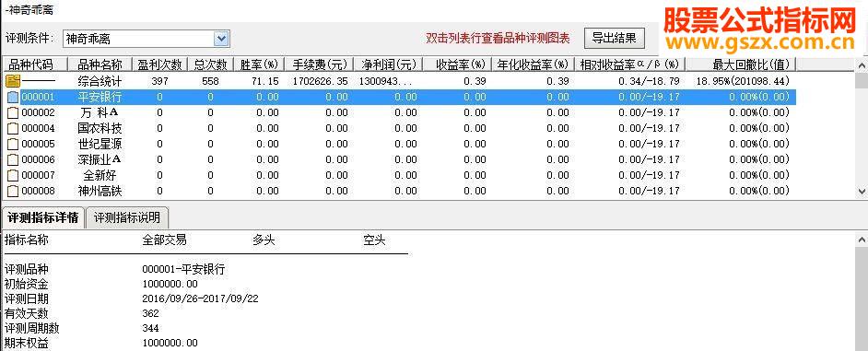Sort by the 手续费(元) column header
Image resolution: width=868 pixels, height=351 pixels.
[x=320, y=64]
